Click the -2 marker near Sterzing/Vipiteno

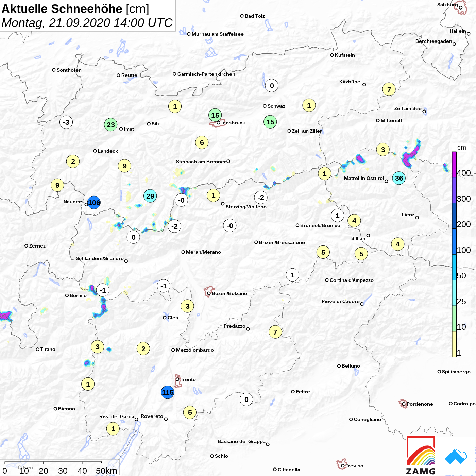pyautogui.click(x=261, y=198)
